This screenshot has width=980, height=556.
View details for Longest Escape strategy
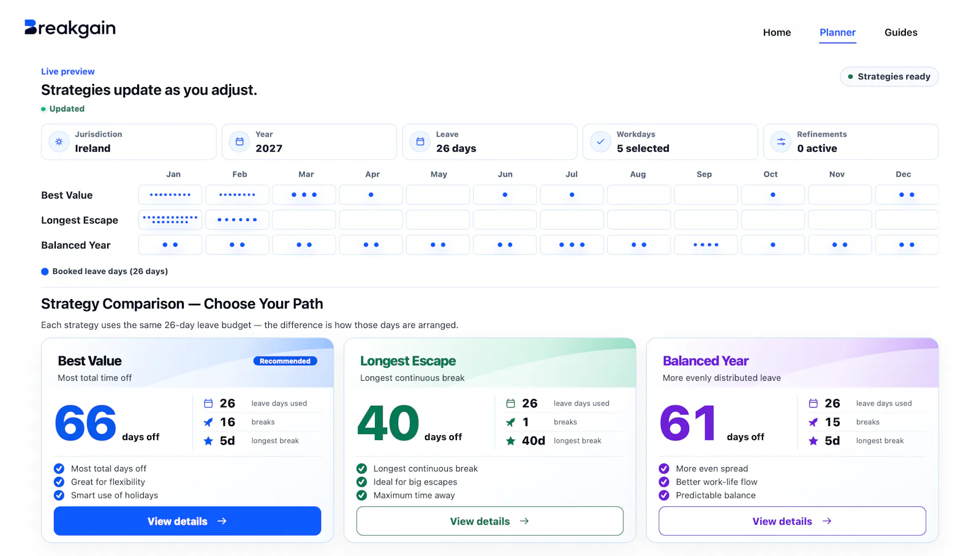point(490,521)
